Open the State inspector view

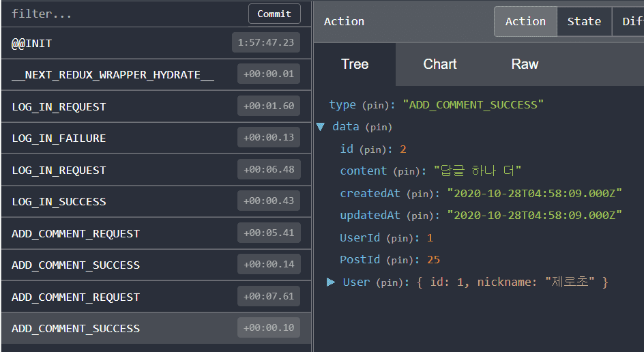(584, 21)
